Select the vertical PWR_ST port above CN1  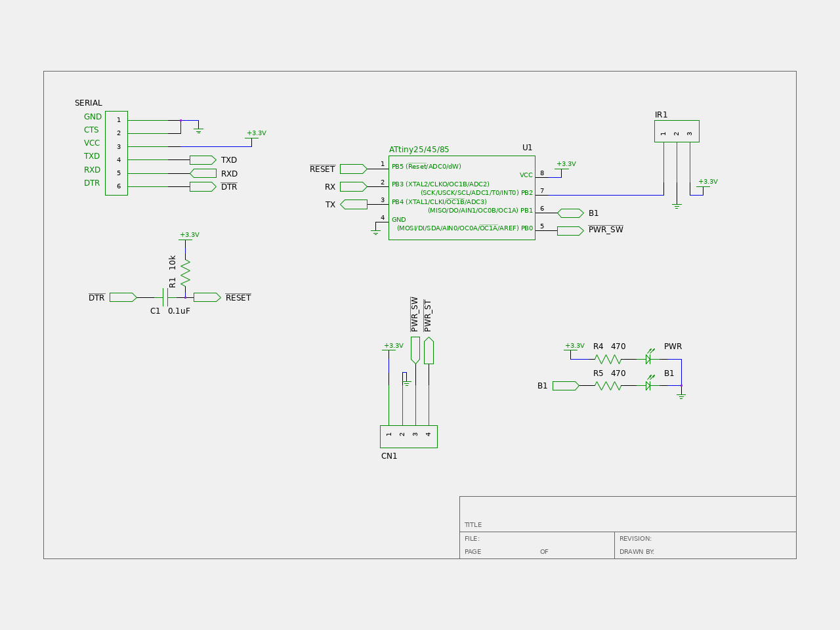429,350
